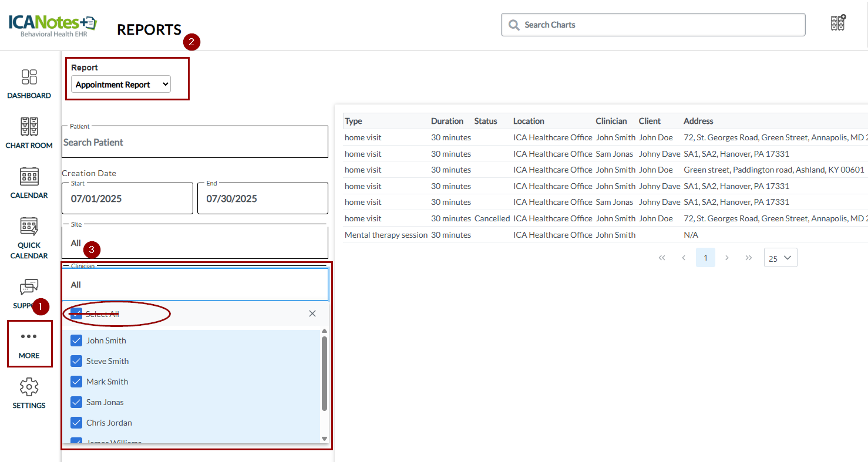Go to Chart Room in the sidebar

click(29, 133)
